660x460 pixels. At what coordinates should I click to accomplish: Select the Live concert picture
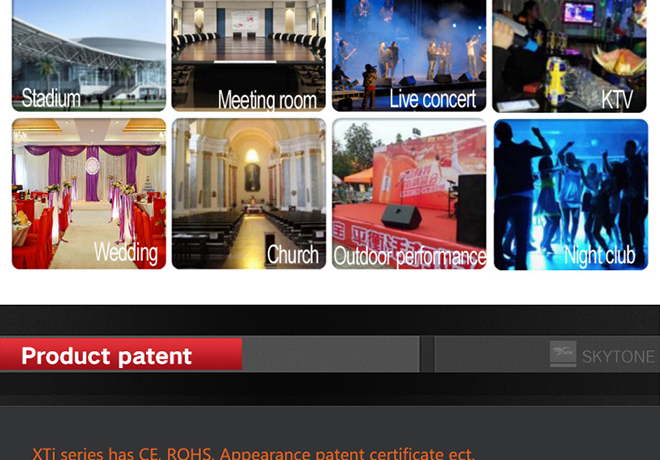point(409,56)
